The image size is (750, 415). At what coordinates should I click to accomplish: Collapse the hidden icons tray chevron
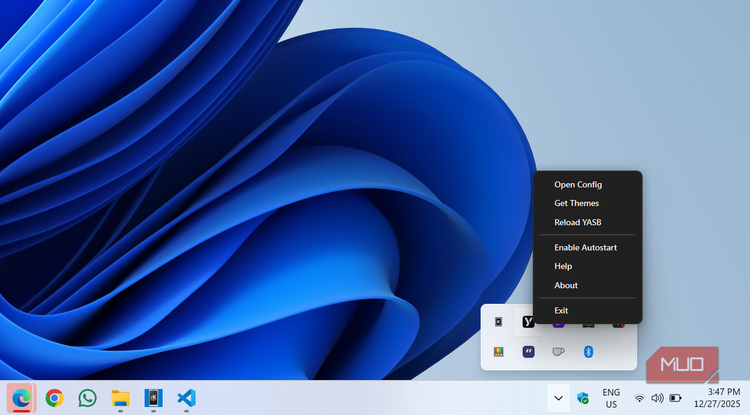tap(558, 398)
